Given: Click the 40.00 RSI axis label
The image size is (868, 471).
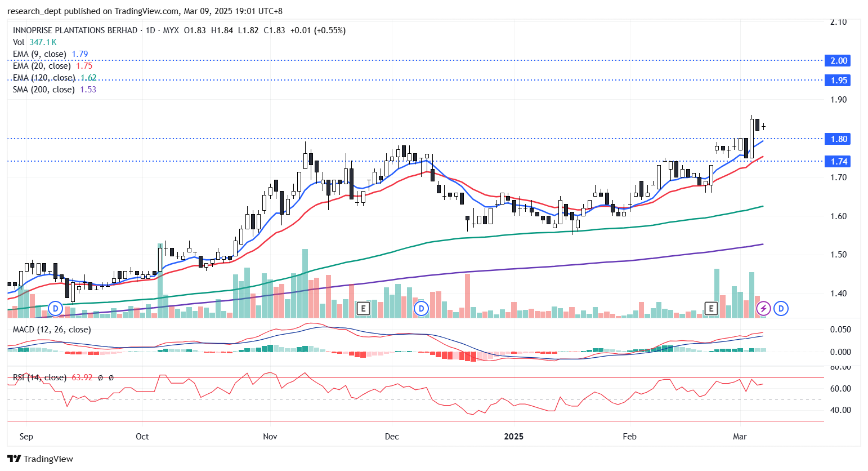Looking at the screenshot, I should tap(840, 410).
